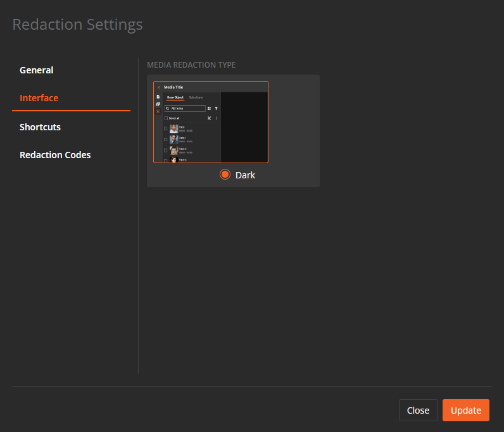Check the Select all checkbox in preview
Viewport: 504px width, 432px height.
point(166,118)
